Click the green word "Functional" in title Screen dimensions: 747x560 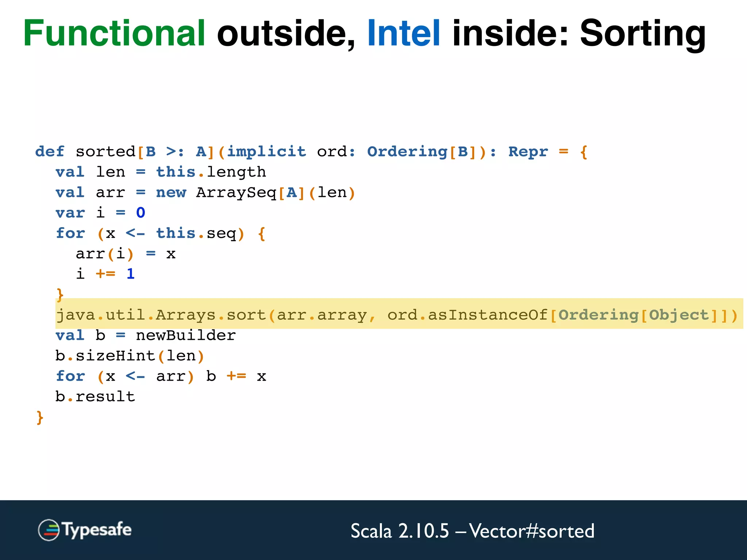(115, 33)
